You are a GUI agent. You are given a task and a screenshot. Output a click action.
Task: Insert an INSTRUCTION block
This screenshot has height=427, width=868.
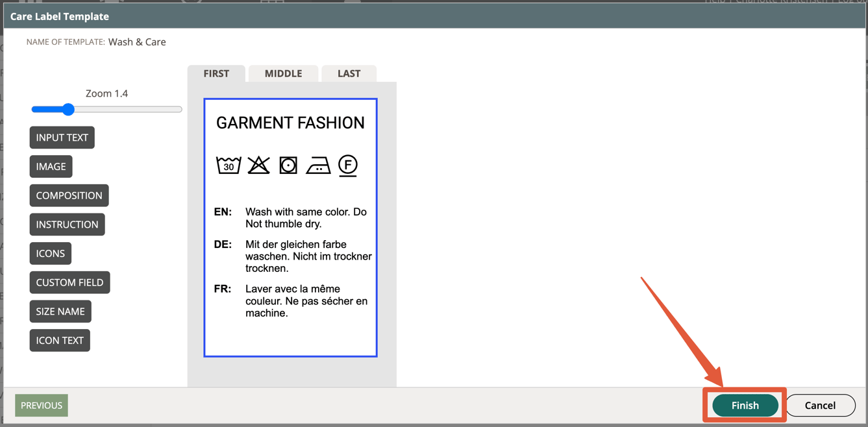tap(67, 224)
